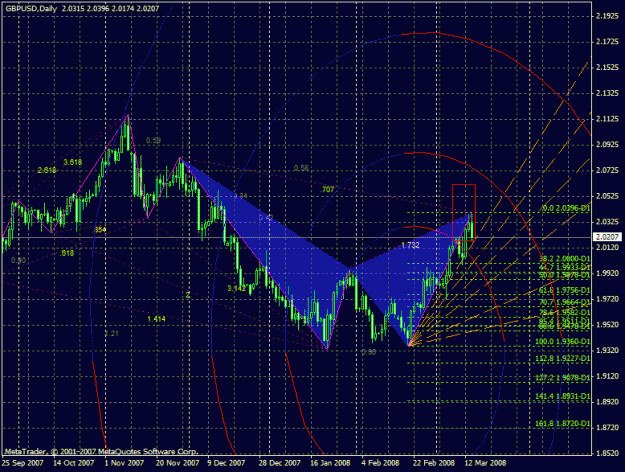Click the 1.414 ratio label
This screenshot has width=625, height=472.
pos(156,319)
